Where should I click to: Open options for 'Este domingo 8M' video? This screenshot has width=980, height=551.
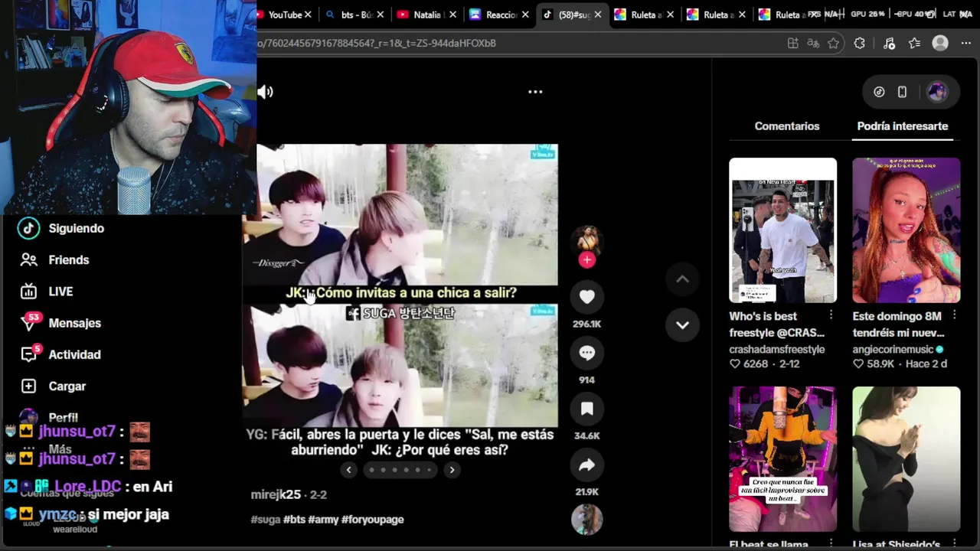coord(955,315)
